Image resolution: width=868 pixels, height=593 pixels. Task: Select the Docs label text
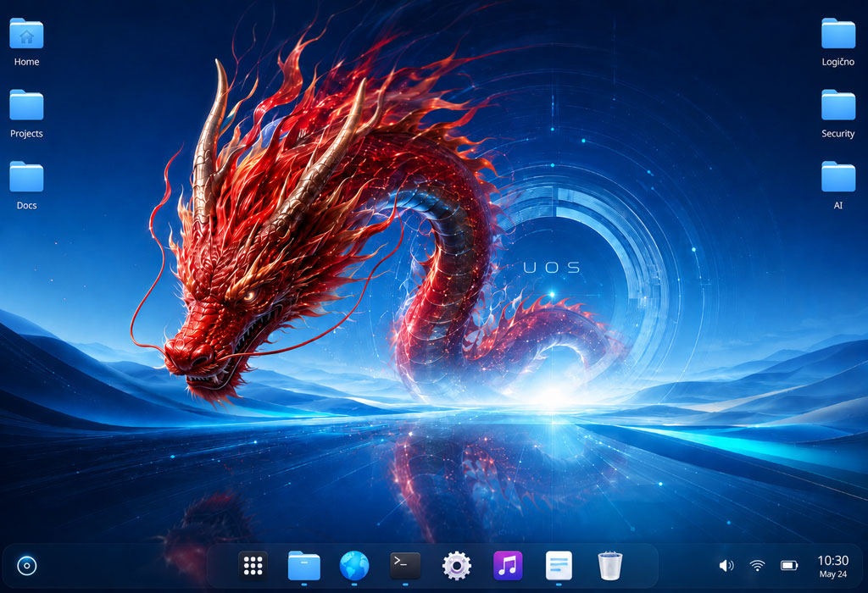coord(26,205)
